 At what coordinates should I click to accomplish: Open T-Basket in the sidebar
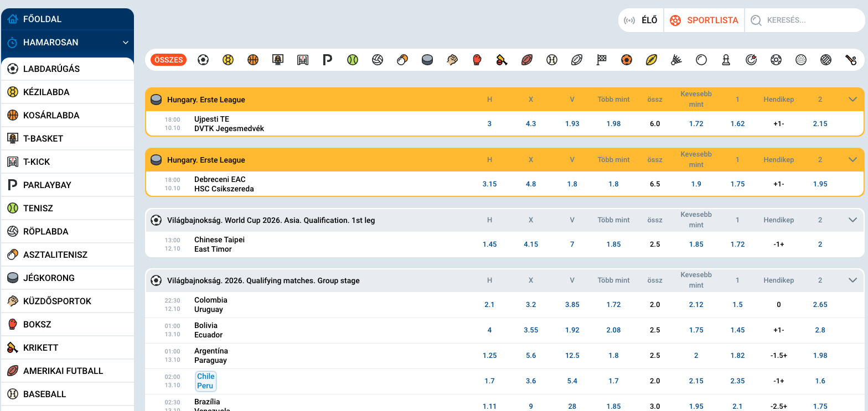click(x=68, y=139)
